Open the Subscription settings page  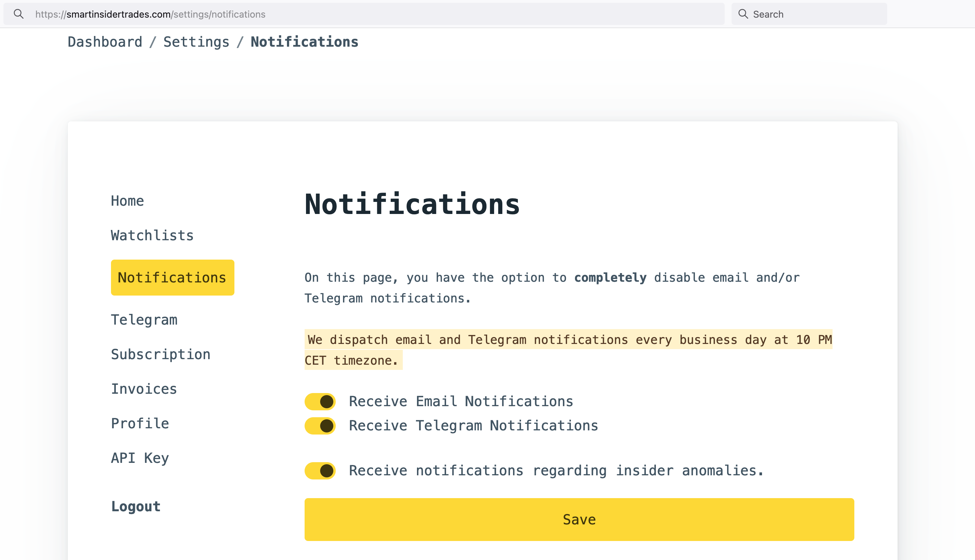(x=161, y=355)
